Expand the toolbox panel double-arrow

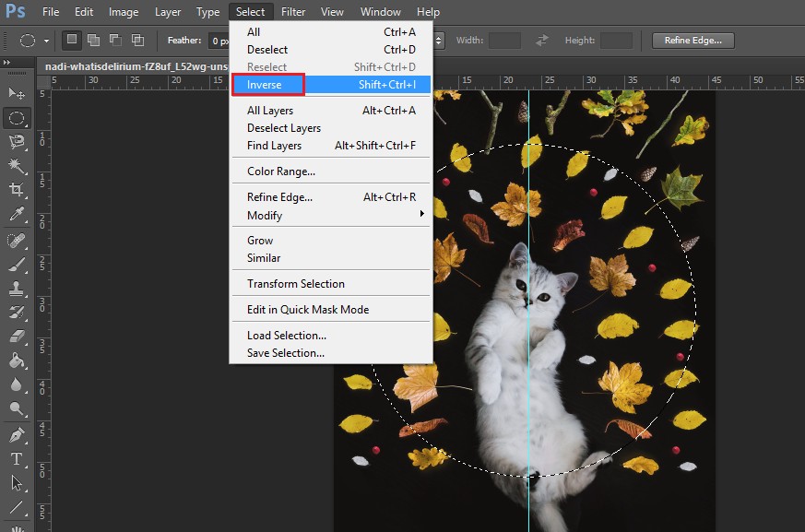6,62
